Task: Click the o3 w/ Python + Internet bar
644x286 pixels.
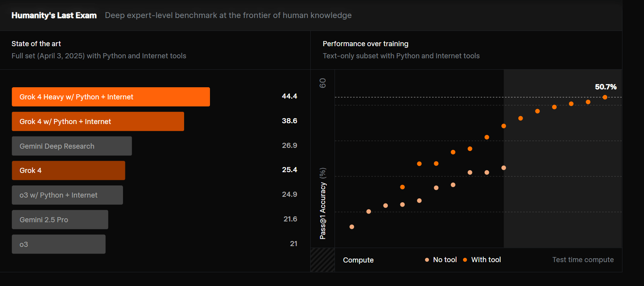Action: click(x=67, y=195)
